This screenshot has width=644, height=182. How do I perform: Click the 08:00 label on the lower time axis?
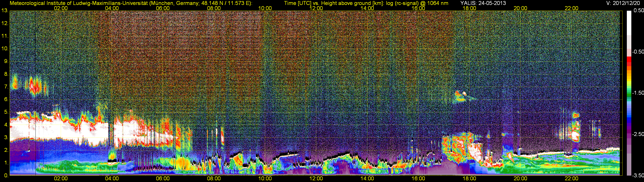pyautogui.click(x=214, y=179)
